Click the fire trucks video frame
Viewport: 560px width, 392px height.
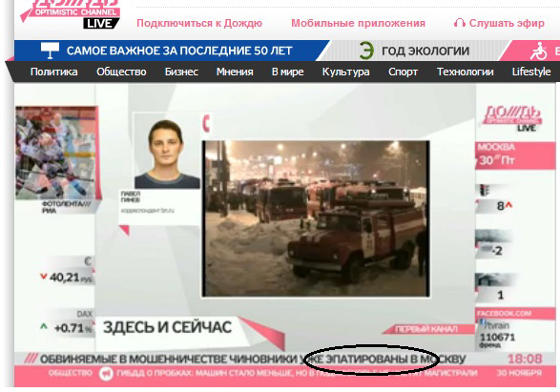pyautogui.click(x=316, y=218)
